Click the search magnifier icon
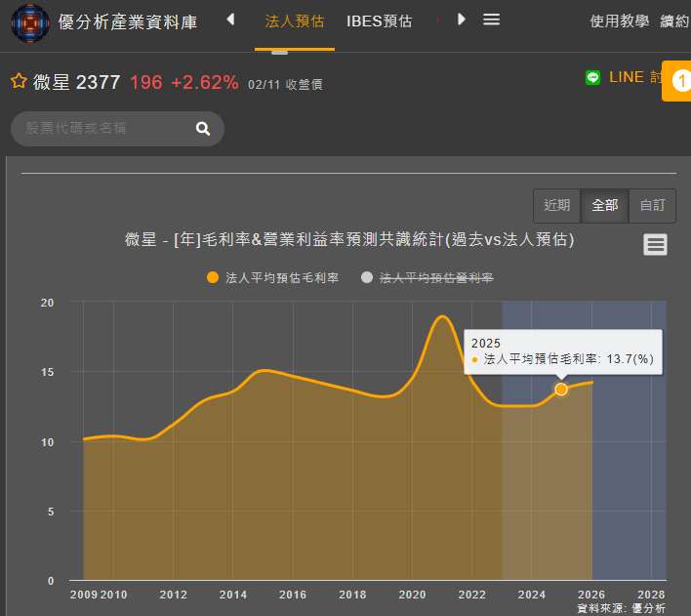Screen dimensions: 691x616 click(x=203, y=128)
